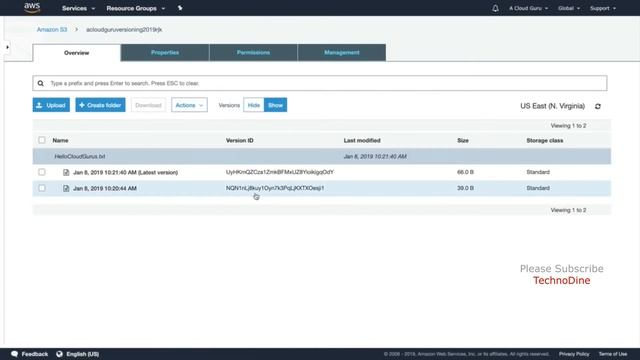Select Hide versions toggle
This screenshot has width=640, height=360.
coord(253,105)
